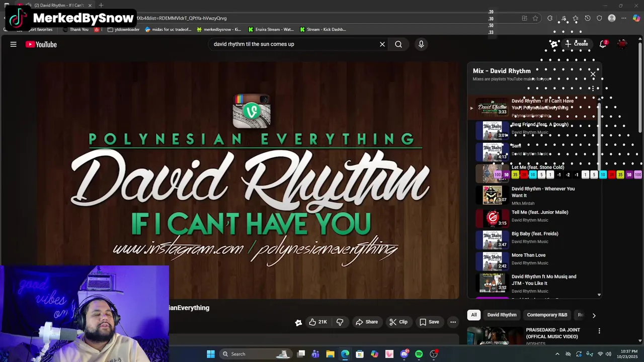Play Big Baby (feat. Freida) in the mix
This screenshot has height=362, width=644.
click(x=535, y=234)
